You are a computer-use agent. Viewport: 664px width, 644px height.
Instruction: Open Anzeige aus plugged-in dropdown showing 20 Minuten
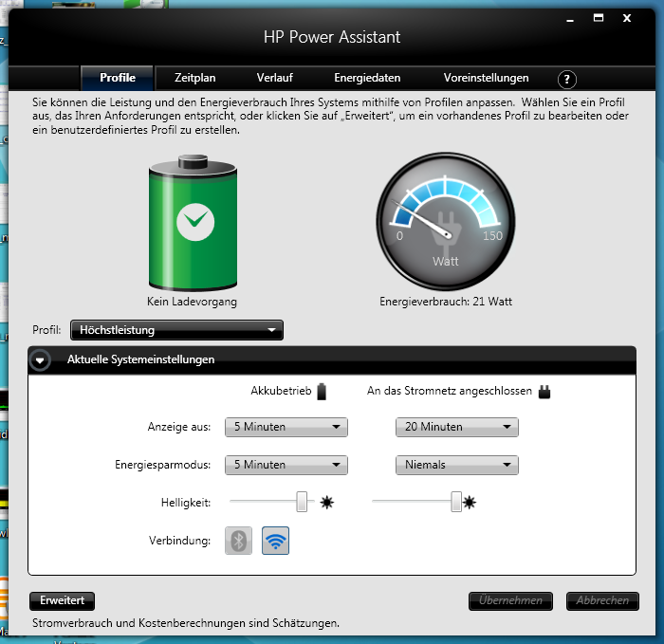(x=457, y=427)
